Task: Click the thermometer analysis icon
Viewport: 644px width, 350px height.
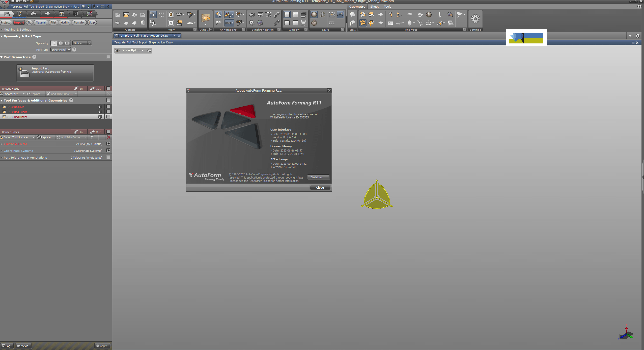Action: [x=440, y=15]
